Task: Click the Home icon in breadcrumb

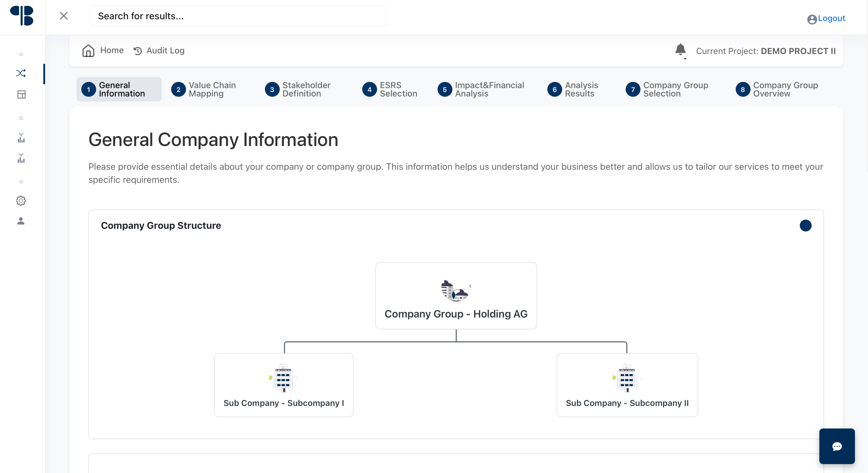Action: pyautogui.click(x=88, y=51)
